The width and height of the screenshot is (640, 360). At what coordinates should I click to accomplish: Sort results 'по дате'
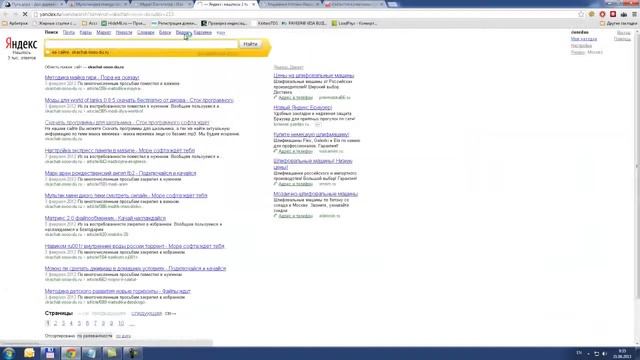(123, 336)
